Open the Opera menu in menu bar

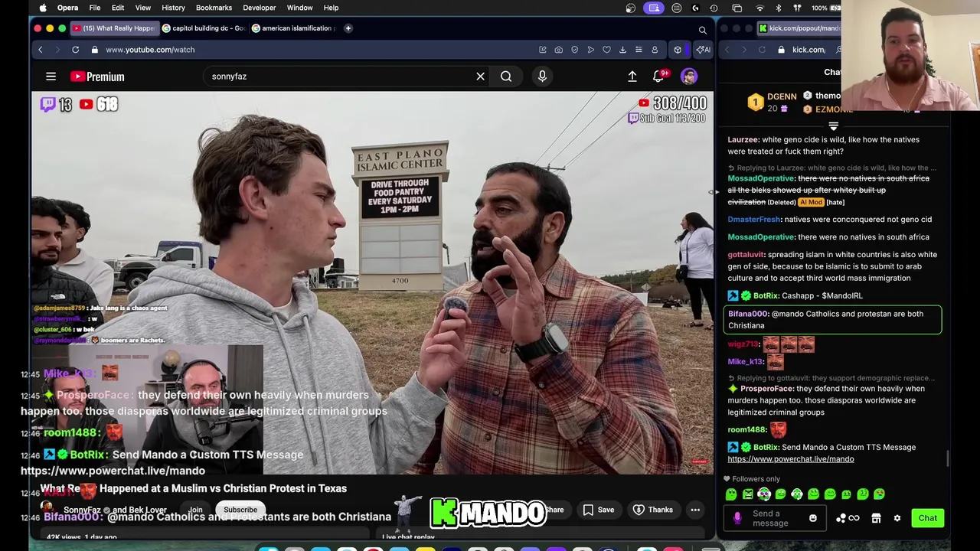click(x=67, y=8)
